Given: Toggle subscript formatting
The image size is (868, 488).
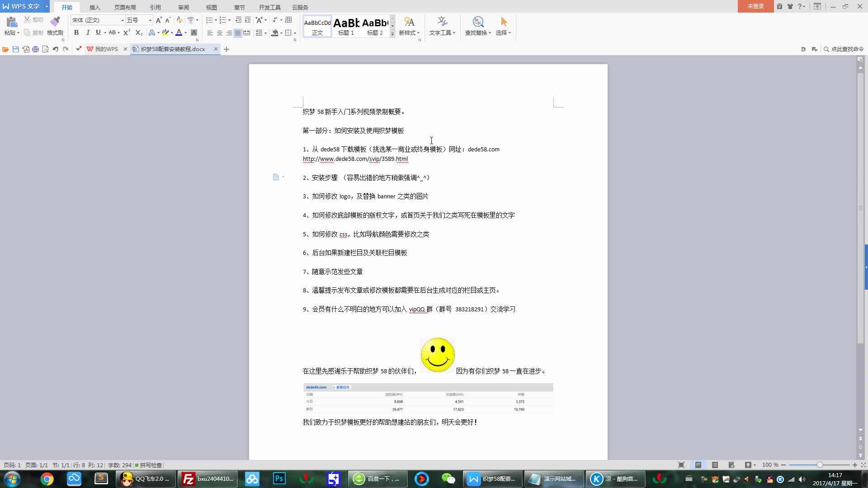Looking at the screenshot, I should pyautogui.click(x=139, y=33).
